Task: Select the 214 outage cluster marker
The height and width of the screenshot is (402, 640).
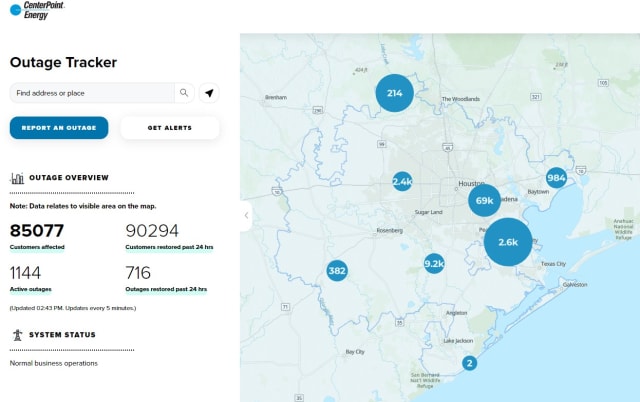Action: 395,93
